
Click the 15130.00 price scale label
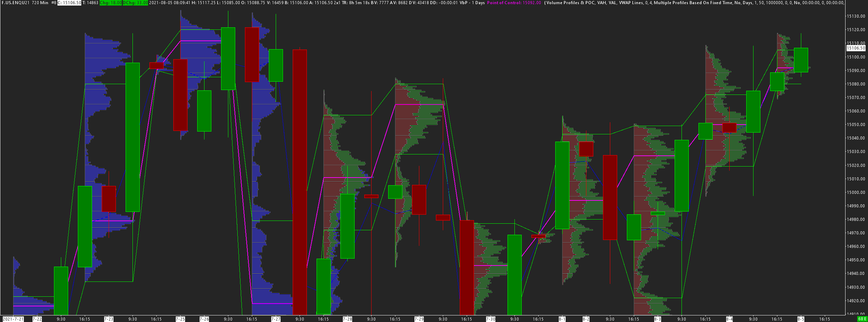855,16
